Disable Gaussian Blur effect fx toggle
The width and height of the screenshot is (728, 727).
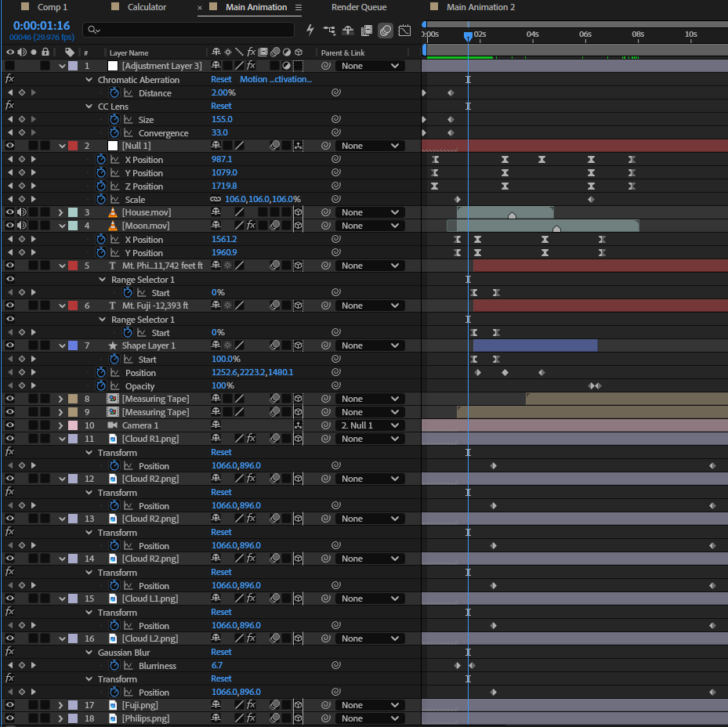pos(9,652)
